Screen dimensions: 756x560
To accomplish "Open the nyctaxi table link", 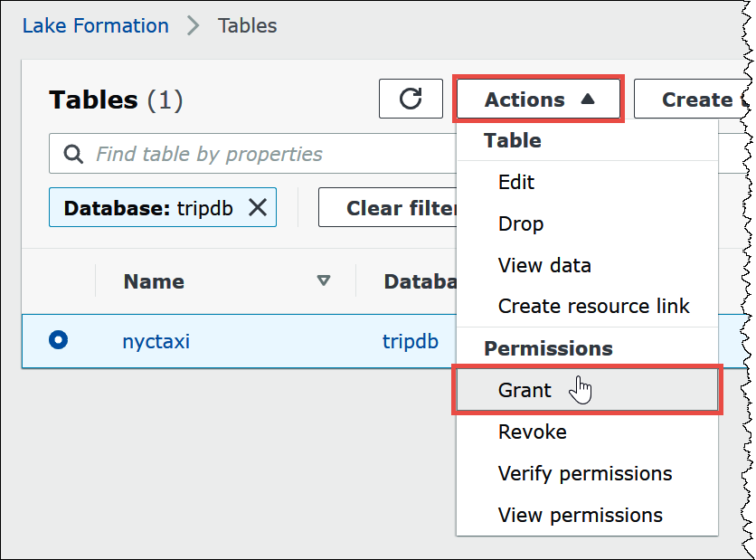I will [156, 341].
